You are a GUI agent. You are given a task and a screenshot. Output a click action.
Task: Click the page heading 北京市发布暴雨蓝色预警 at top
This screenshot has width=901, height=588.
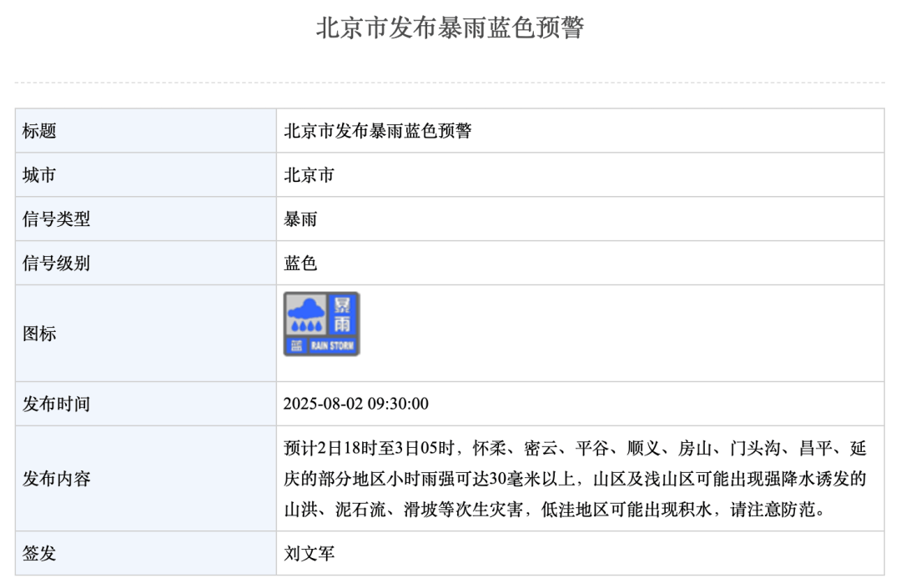pos(450,28)
